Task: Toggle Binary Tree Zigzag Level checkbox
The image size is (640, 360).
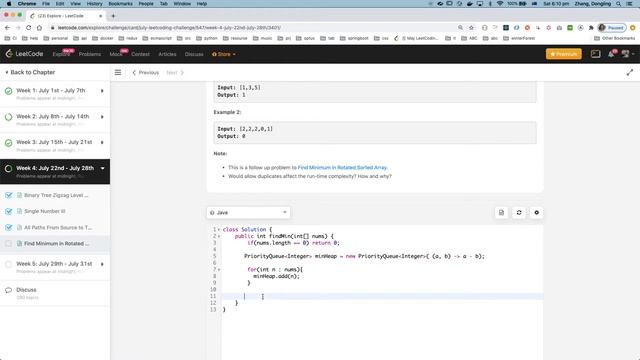Action: tap(9, 195)
